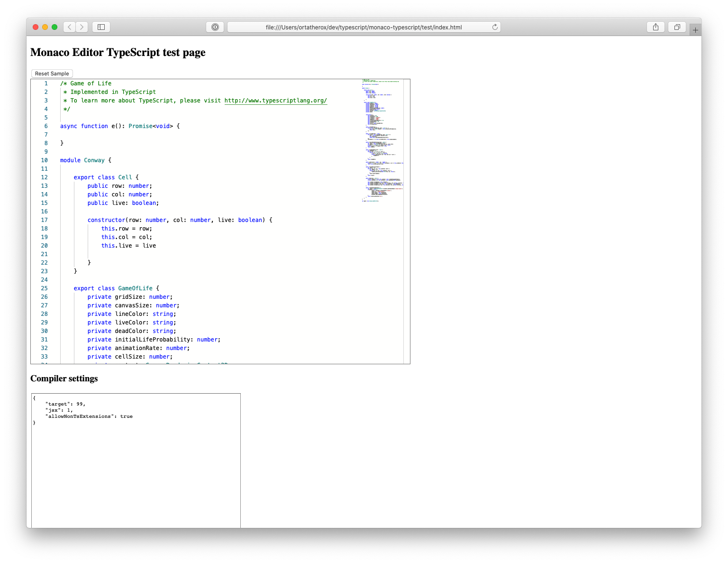The width and height of the screenshot is (728, 563).
Task: Click 'deadColor' property on line 30
Action: pyautogui.click(x=130, y=331)
